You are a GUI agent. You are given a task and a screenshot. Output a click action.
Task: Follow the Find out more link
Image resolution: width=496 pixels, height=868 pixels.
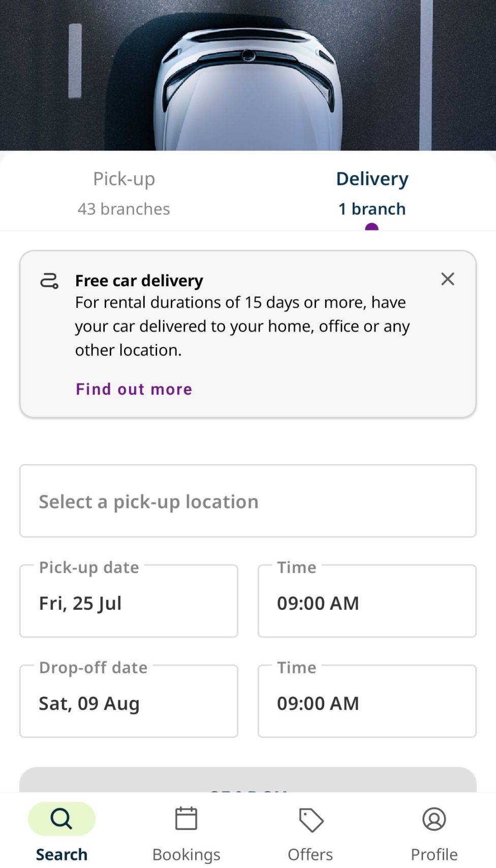click(134, 389)
